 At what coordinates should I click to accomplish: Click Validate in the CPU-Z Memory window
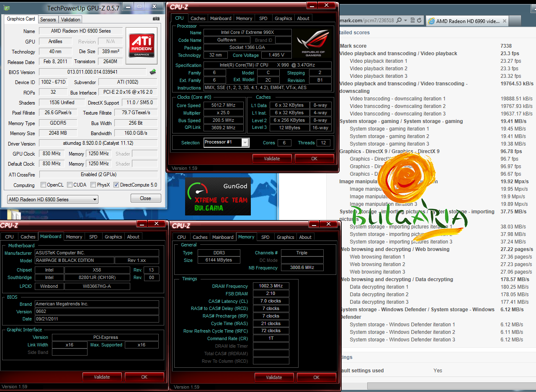pos(274,377)
